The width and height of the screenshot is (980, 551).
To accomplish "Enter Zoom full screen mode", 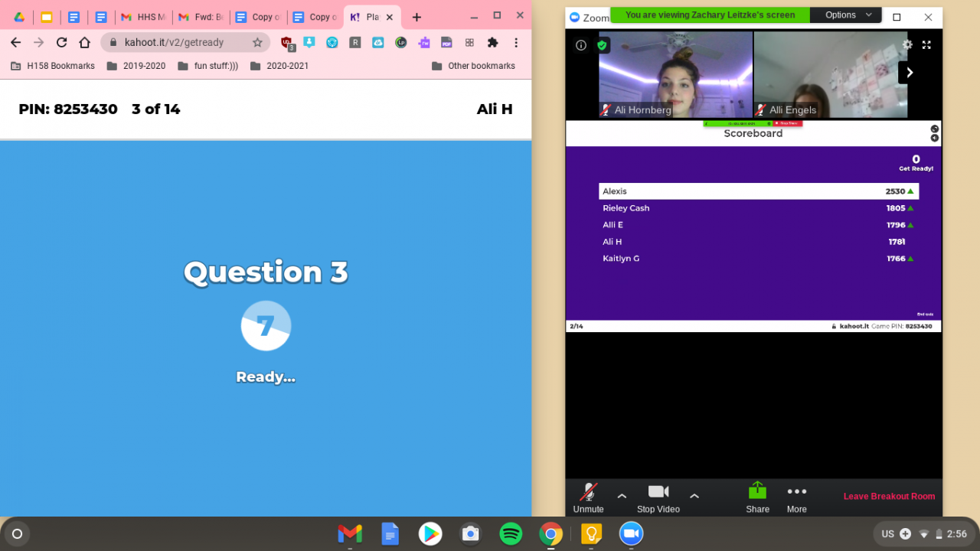I will pos(926,45).
